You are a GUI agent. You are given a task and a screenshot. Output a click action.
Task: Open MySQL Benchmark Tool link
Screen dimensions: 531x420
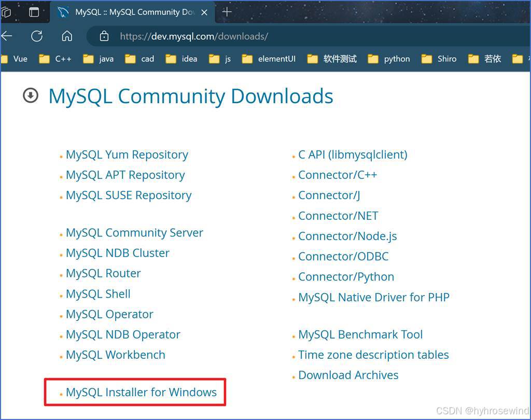(x=360, y=334)
